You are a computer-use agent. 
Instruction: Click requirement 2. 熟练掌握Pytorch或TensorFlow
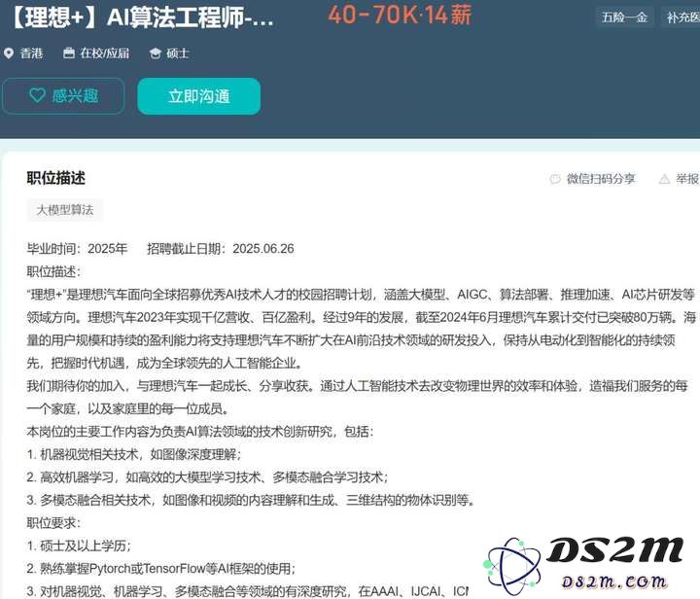(160, 568)
